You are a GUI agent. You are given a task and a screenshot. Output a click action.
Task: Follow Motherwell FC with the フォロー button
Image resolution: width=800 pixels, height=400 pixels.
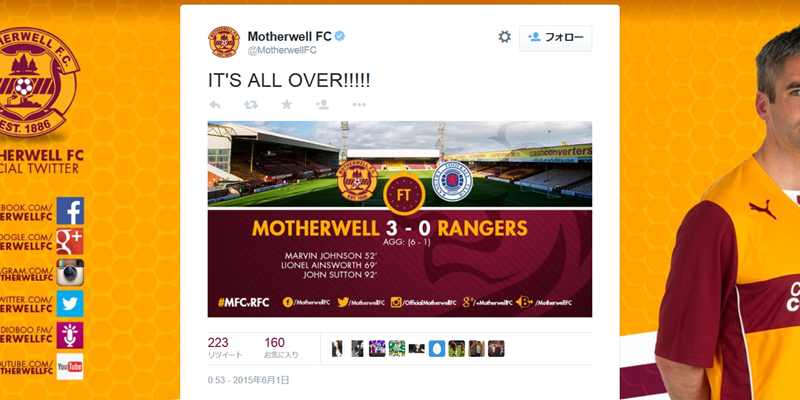click(556, 38)
